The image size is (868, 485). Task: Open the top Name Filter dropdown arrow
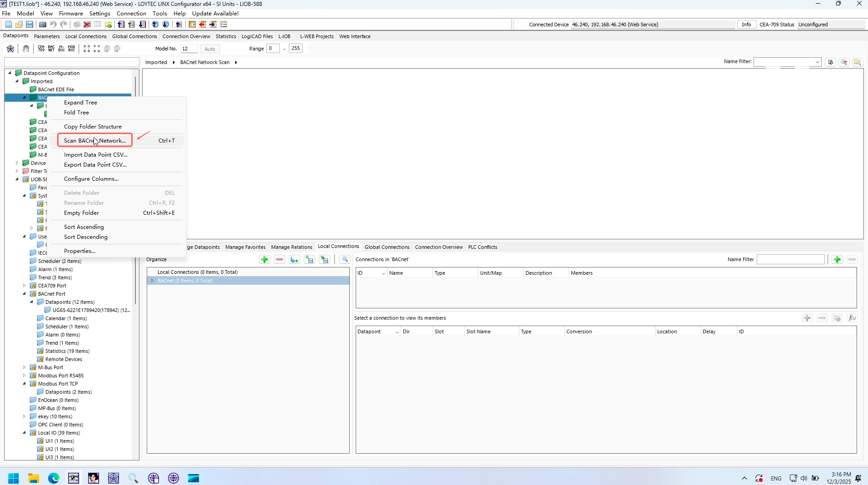tap(817, 62)
